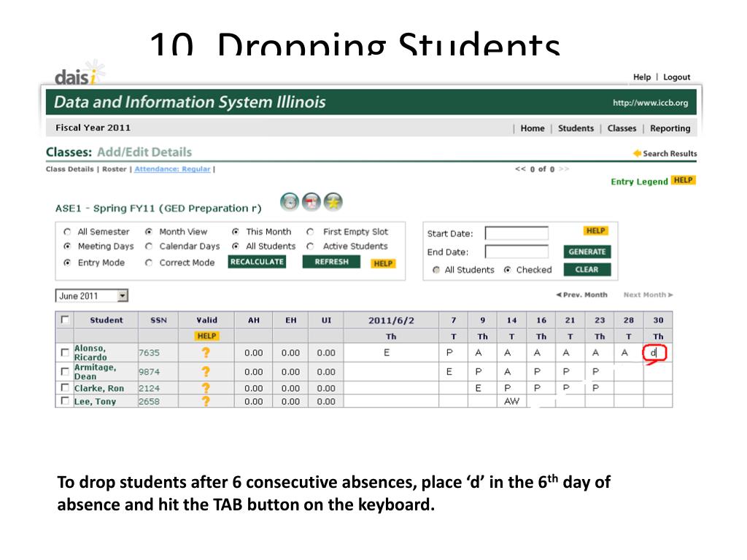This screenshot has width=747, height=560.
Task: Click the Help link at top right
Action: 642,77
